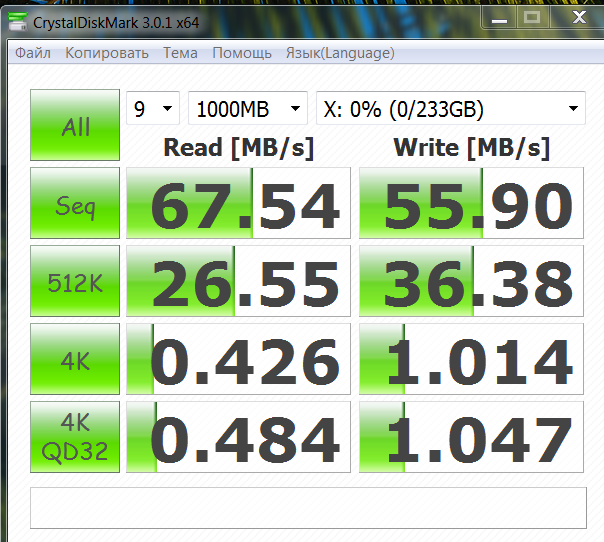Maximize the CrystalDiskMark window
Screen dimensions: 604x542
532,18
